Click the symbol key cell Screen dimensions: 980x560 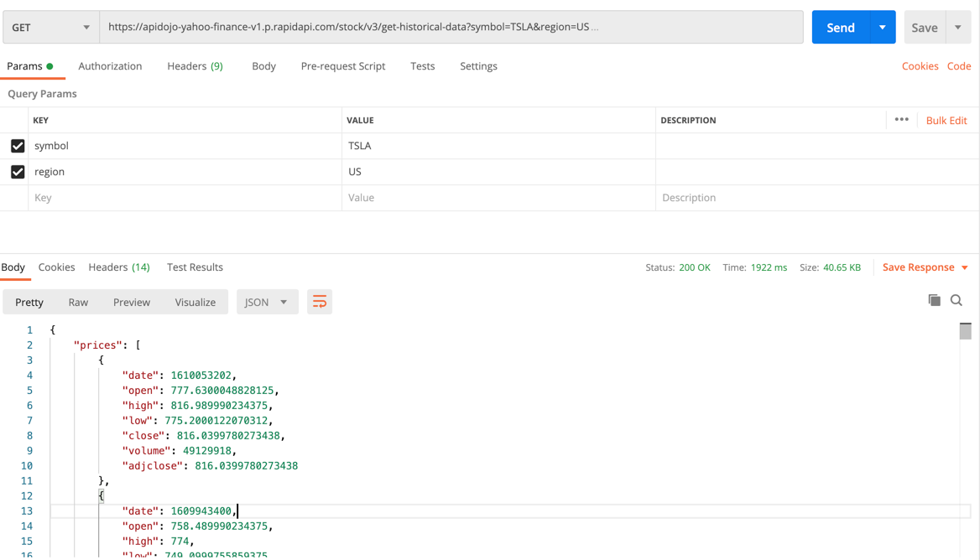coord(185,146)
